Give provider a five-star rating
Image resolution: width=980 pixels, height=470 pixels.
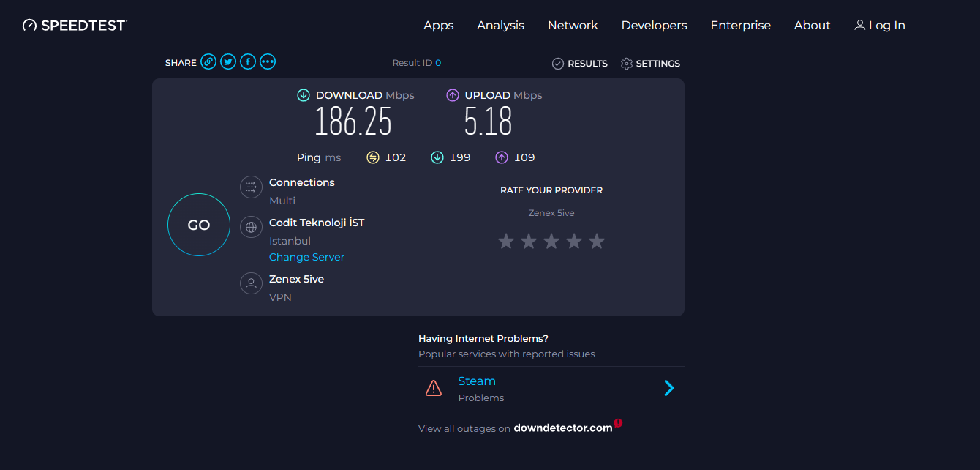point(597,241)
